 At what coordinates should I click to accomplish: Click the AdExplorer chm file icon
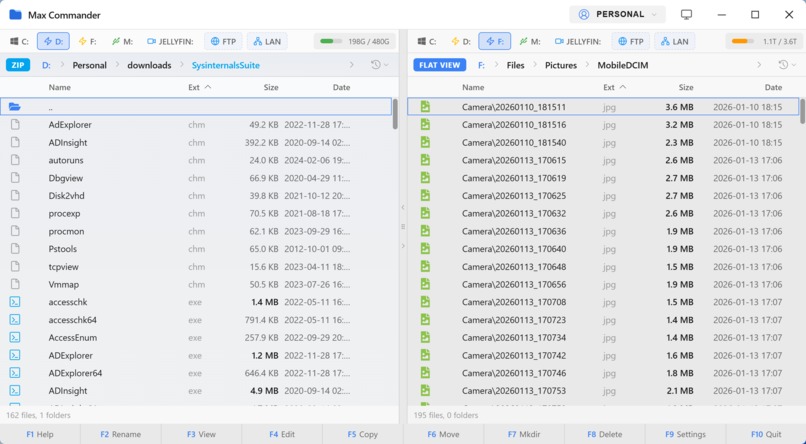(x=15, y=125)
